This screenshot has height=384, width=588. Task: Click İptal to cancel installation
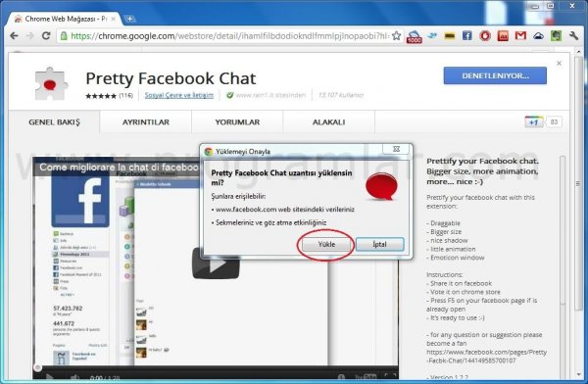[379, 245]
